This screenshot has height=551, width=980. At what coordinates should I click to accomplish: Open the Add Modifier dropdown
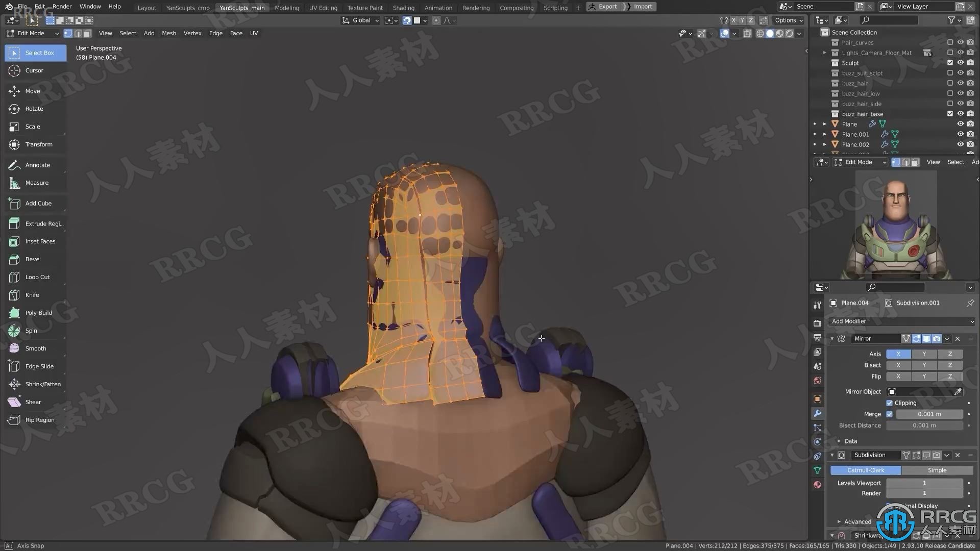(902, 321)
